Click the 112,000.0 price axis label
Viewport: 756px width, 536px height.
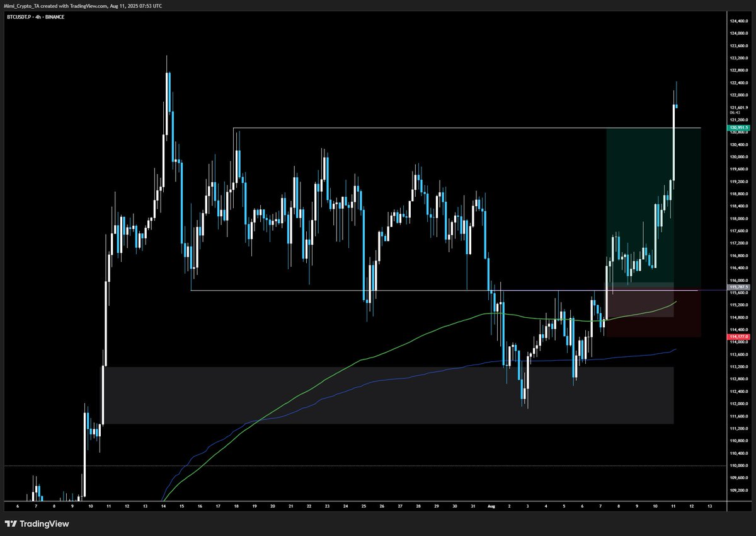click(738, 404)
